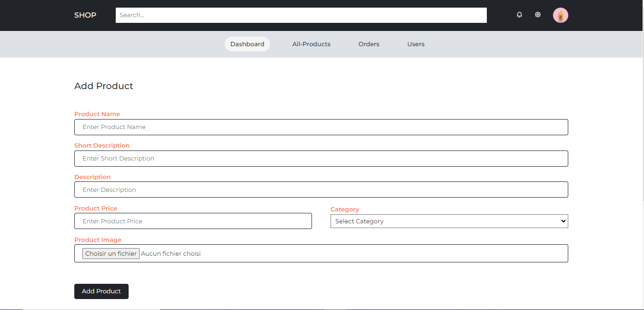Click the Aucun fichier choisi text
This screenshot has height=310, width=644.
pyautogui.click(x=171, y=253)
